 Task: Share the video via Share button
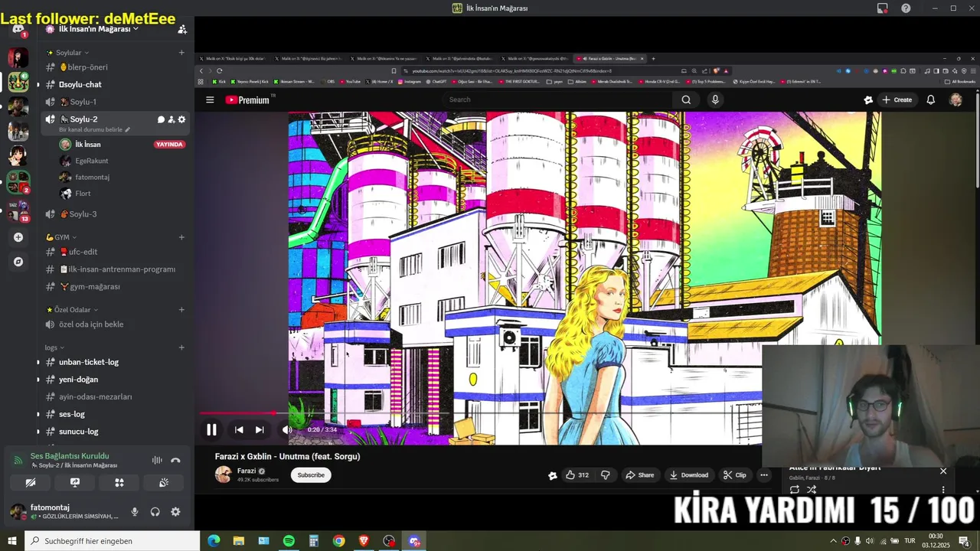coord(640,475)
